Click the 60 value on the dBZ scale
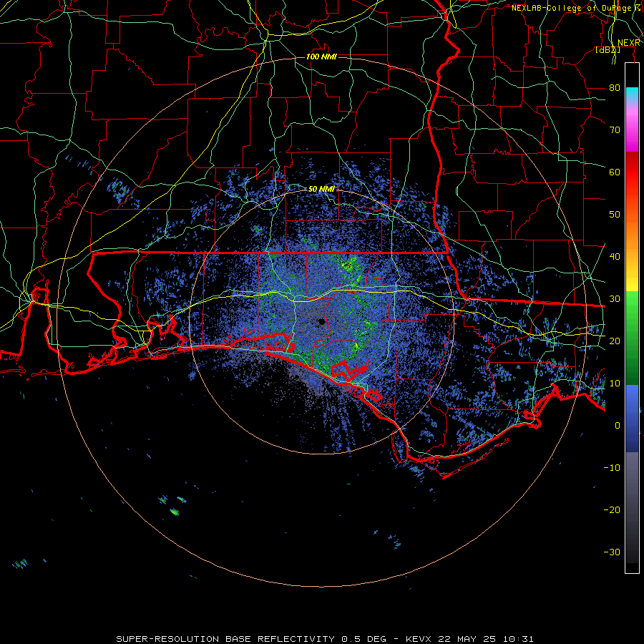 (615, 172)
